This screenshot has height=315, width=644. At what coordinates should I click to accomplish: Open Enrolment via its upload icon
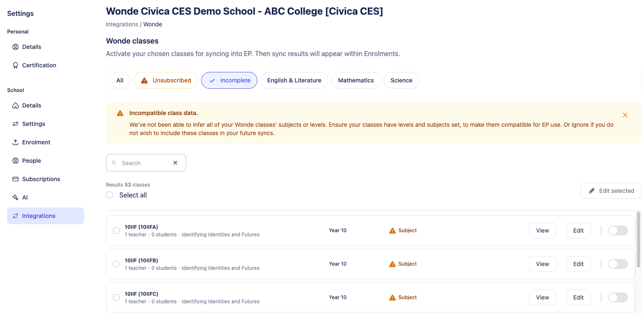pyautogui.click(x=15, y=142)
